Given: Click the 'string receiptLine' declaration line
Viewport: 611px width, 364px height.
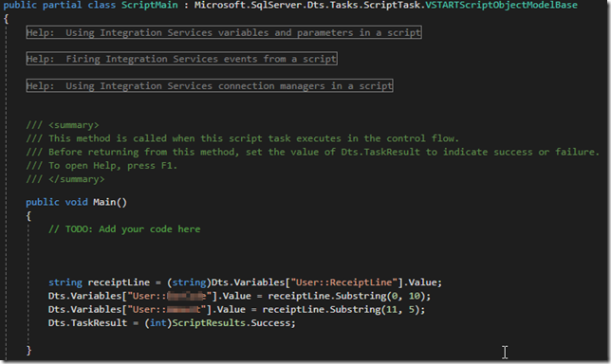Looking at the screenshot, I should coord(245,282).
